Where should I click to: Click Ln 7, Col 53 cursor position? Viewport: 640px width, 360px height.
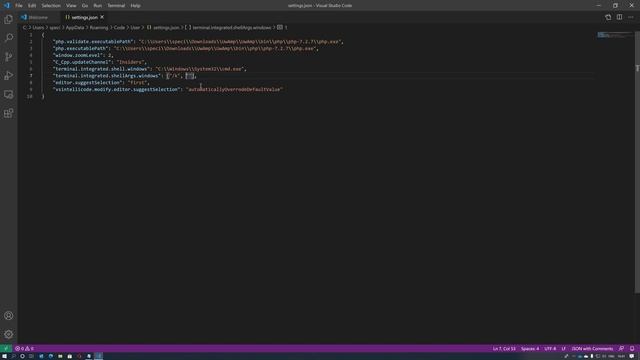[504, 349]
